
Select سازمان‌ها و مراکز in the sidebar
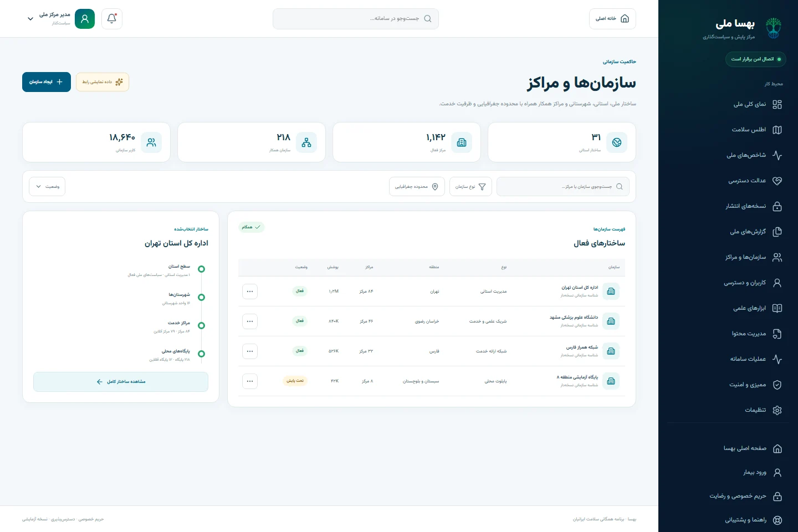tap(728, 257)
